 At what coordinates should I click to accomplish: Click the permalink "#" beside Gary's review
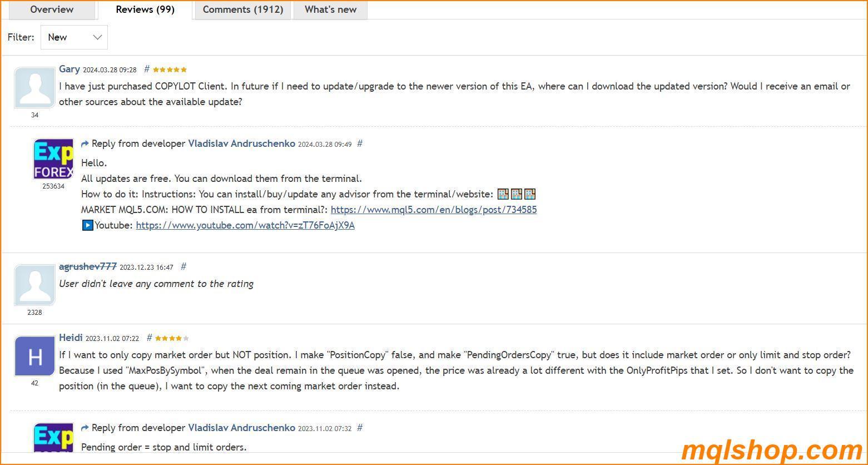(147, 69)
